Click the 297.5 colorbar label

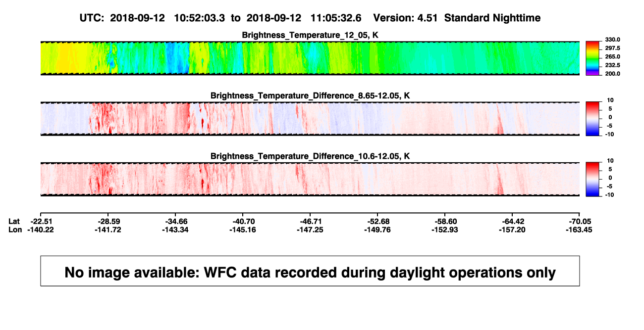(x=612, y=48)
